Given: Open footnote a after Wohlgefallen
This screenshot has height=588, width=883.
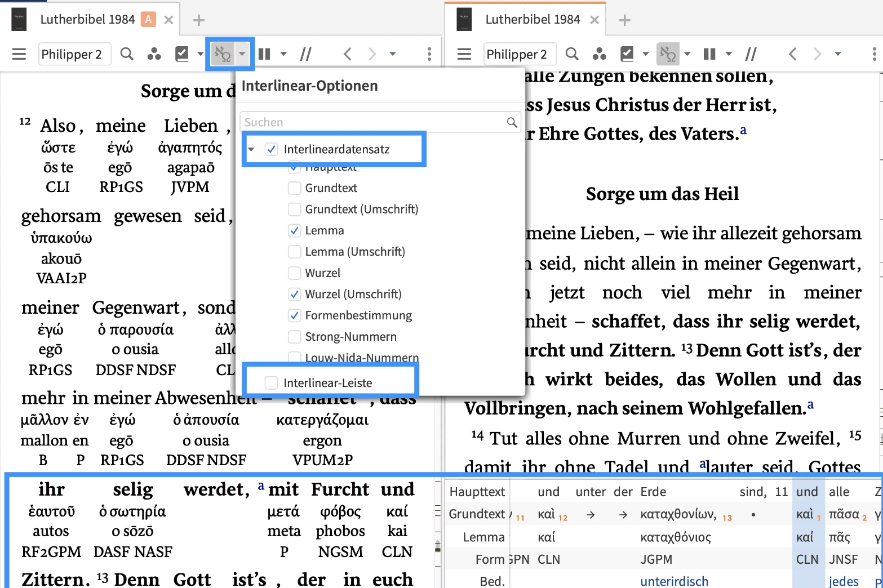Looking at the screenshot, I should (811, 404).
